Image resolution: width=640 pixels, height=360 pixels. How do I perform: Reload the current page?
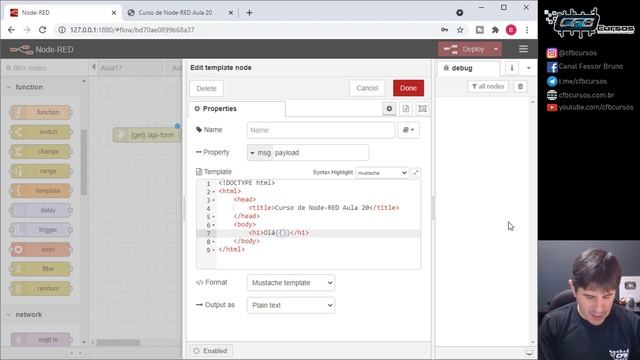click(x=42, y=30)
